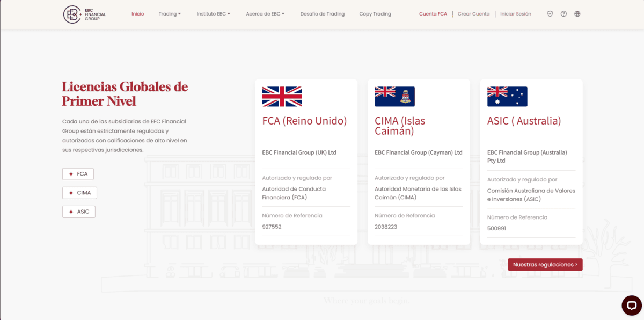Select the CIMA license tab button
This screenshot has height=320, width=644.
pyautogui.click(x=79, y=193)
